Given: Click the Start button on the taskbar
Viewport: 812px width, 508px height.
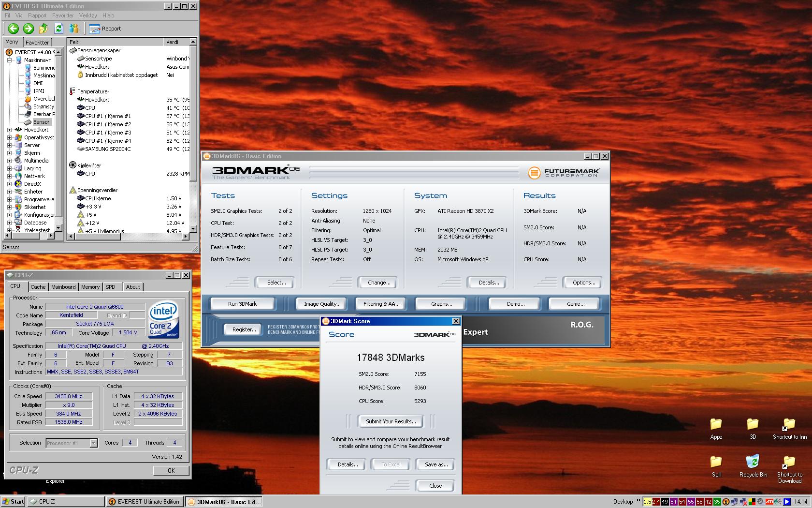Looking at the screenshot, I should pyautogui.click(x=13, y=502).
